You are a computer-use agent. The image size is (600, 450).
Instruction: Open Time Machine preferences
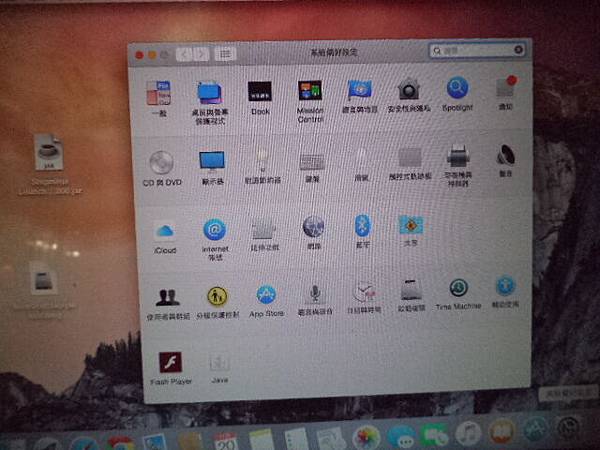(x=458, y=288)
